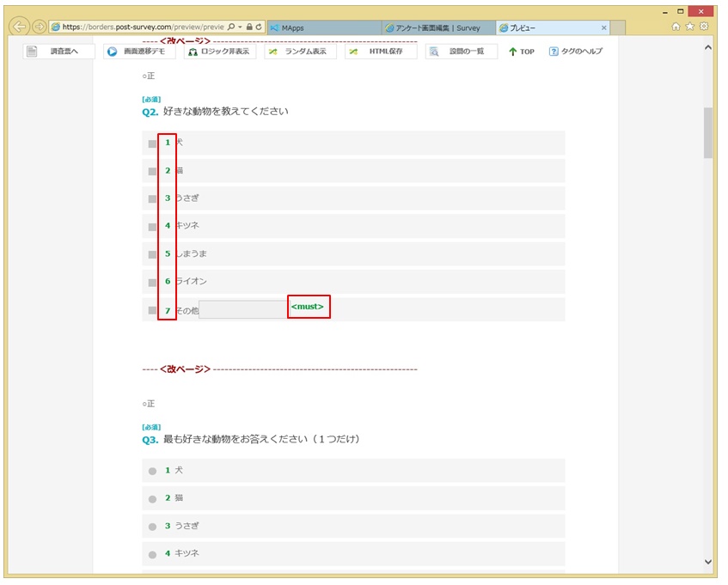Click HTML保存 to save HTML

click(381, 52)
